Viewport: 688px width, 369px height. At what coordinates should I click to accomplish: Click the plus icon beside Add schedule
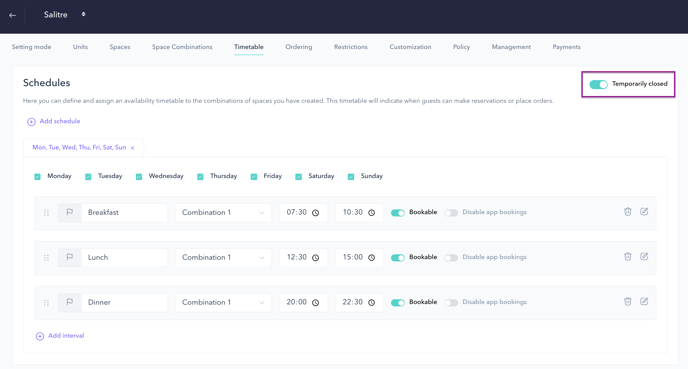(31, 122)
